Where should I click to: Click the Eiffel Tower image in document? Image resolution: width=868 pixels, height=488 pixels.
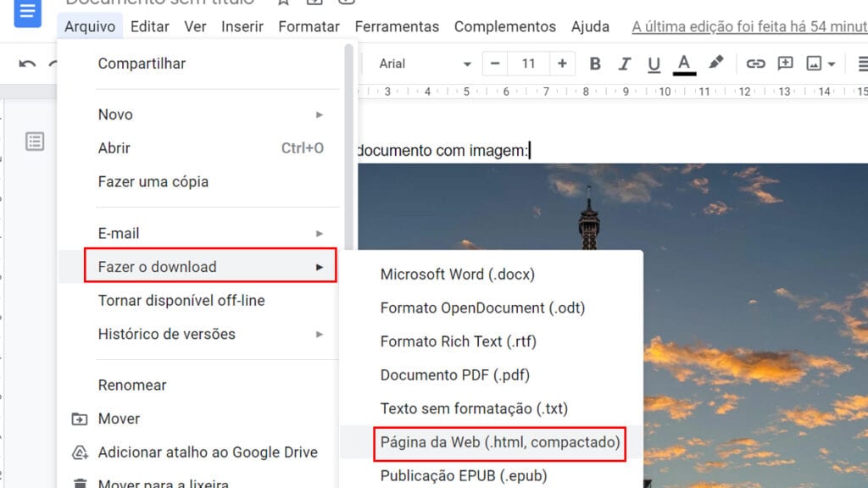point(613,325)
